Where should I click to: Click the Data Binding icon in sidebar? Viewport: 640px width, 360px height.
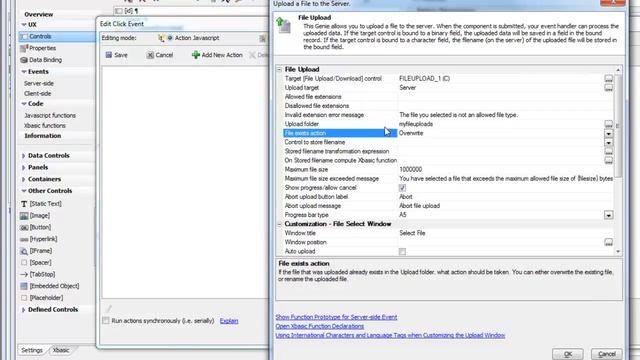pyautogui.click(x=24, y=60)
